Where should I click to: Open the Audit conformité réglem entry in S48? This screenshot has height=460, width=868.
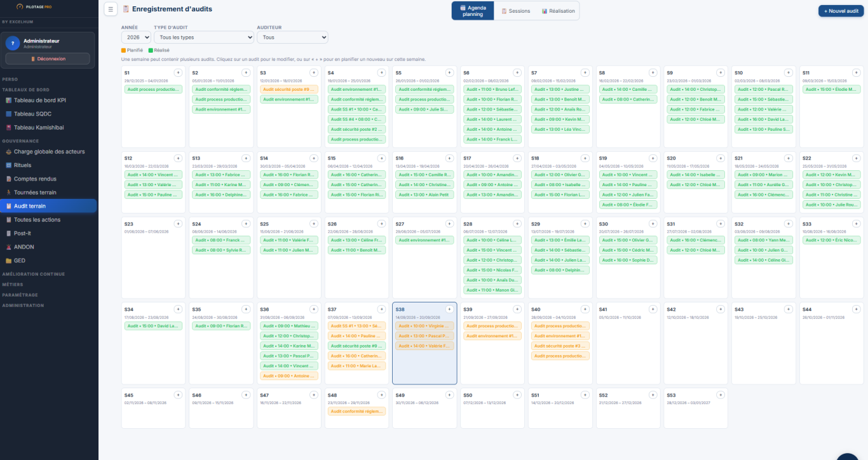point(357,411)
